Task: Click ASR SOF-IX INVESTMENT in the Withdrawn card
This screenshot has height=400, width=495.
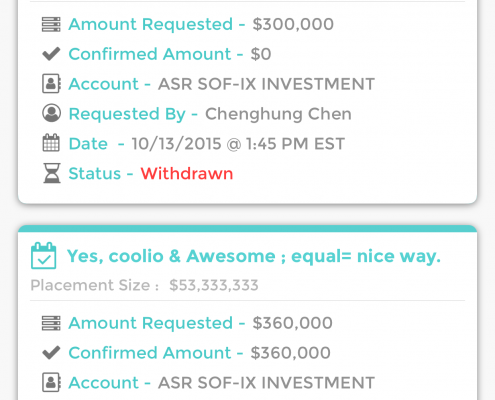Action: tap(266, 84)
